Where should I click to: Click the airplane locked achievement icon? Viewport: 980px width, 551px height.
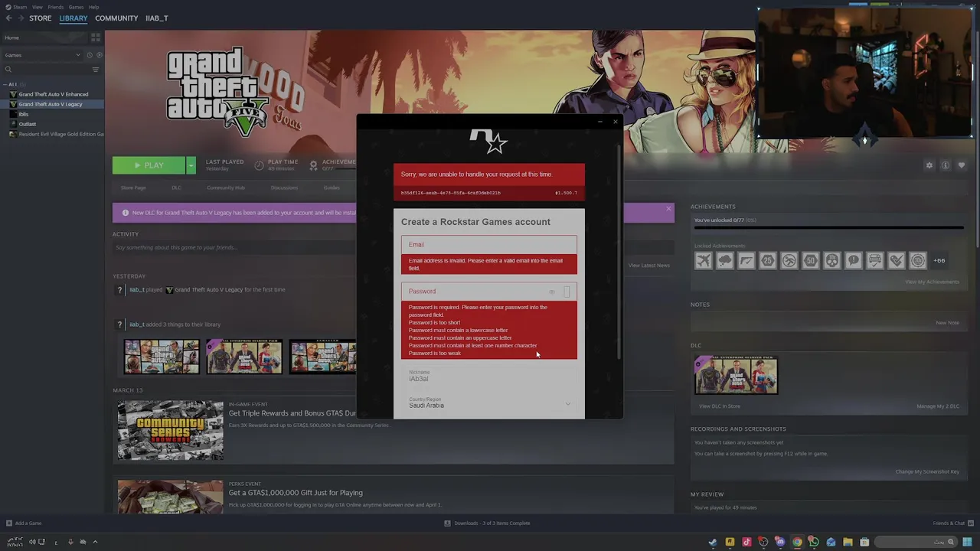(704, 260)
